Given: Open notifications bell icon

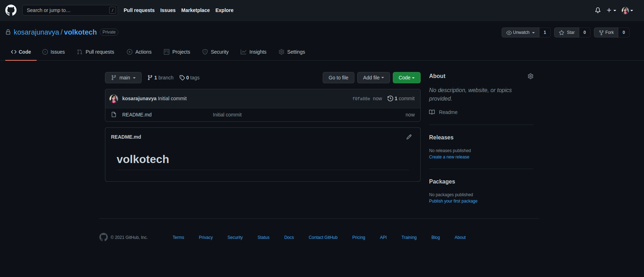Looking at the screenshot, I should pyautogui.click(x=598, y=10).
